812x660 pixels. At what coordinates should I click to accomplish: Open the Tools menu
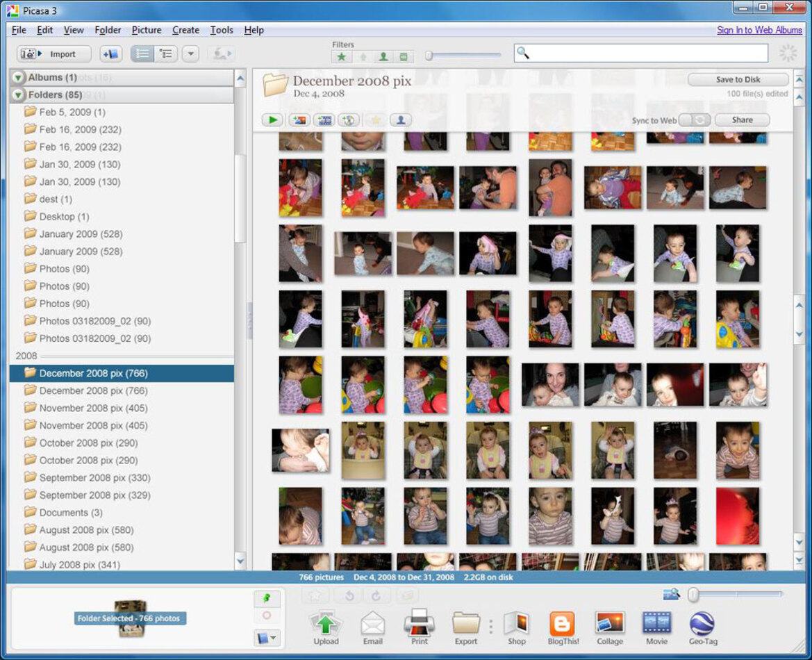(x=221, y=30)
